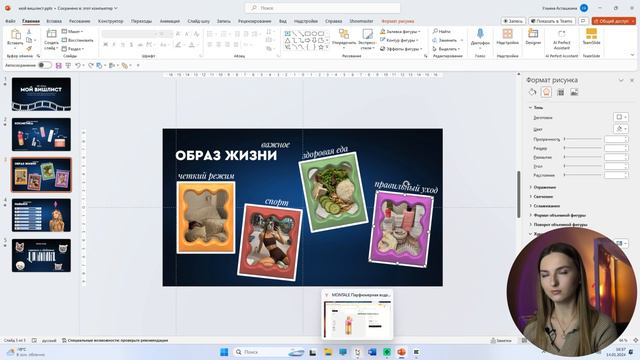Select the Effects pentagon icon in format pane

click(547, 92)
